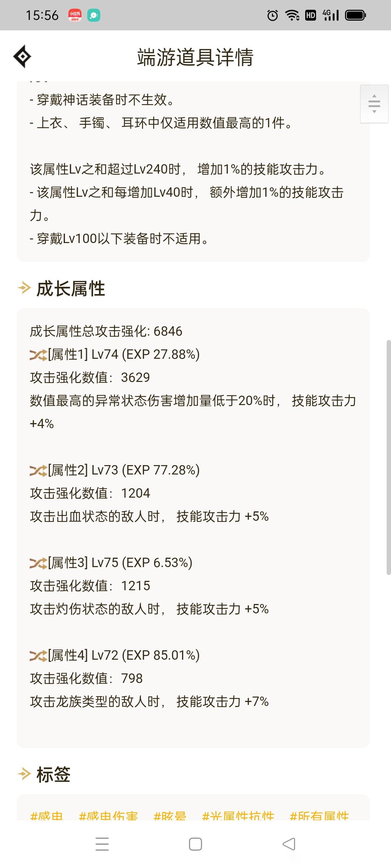
Task: Open the Xiaohongshu notification icon in status bar
Action: coord(75,15)
